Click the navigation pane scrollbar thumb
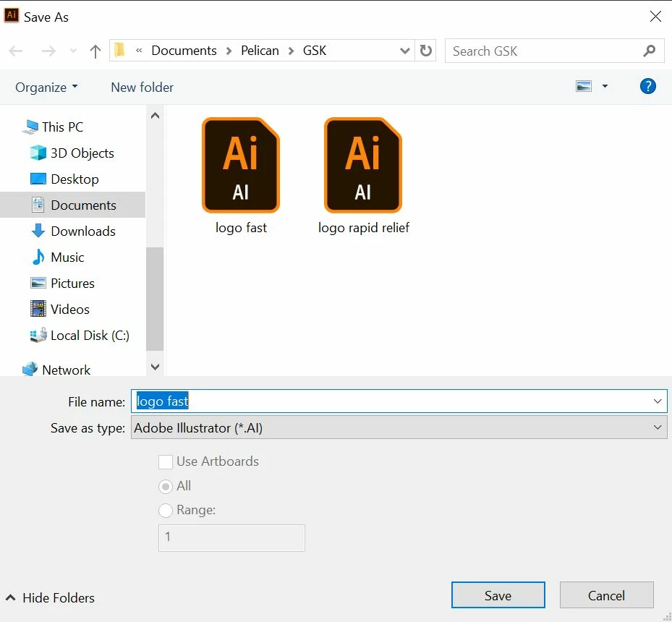 [155, 299]
